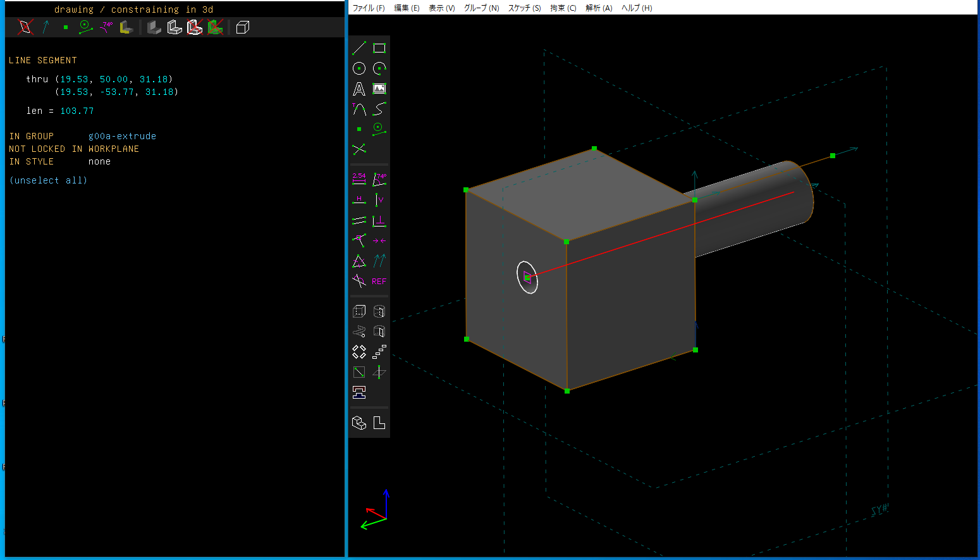Pick the text (A) sketch tool
980x560 pixels.
358,89
